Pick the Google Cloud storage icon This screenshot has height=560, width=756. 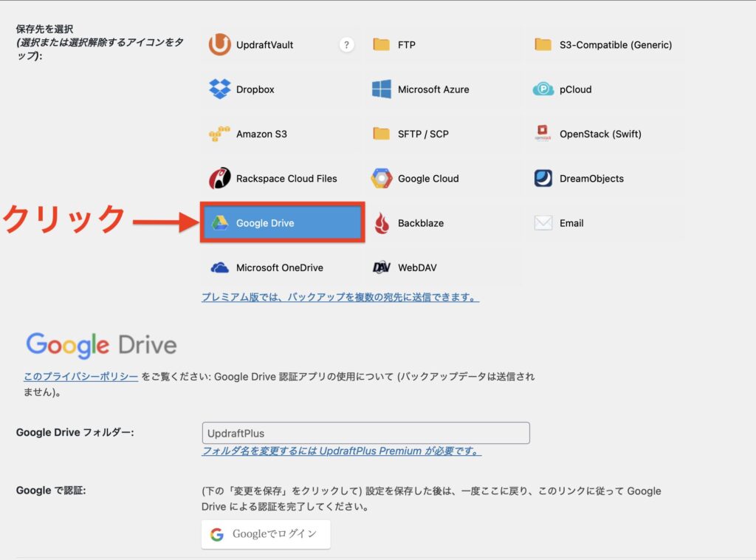[x=381, y=179]
